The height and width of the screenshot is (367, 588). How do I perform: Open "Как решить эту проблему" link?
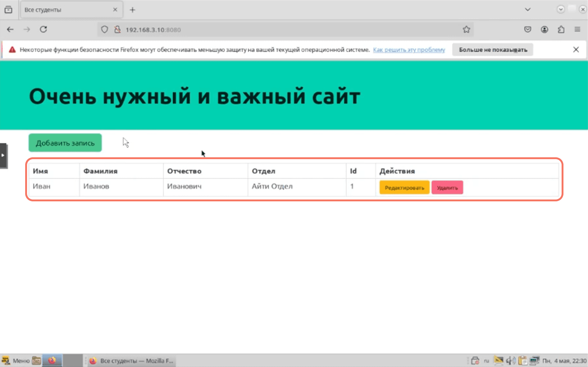pos(409,50)
